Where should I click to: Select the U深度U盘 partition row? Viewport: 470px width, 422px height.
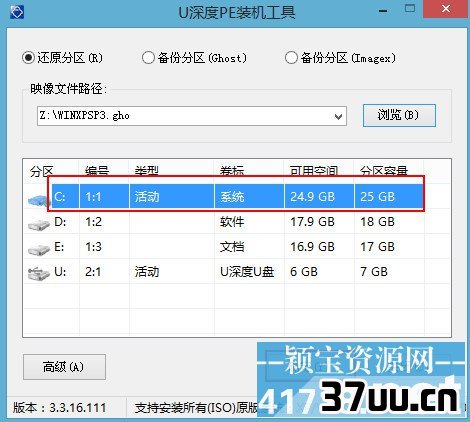tap(237, 272)
